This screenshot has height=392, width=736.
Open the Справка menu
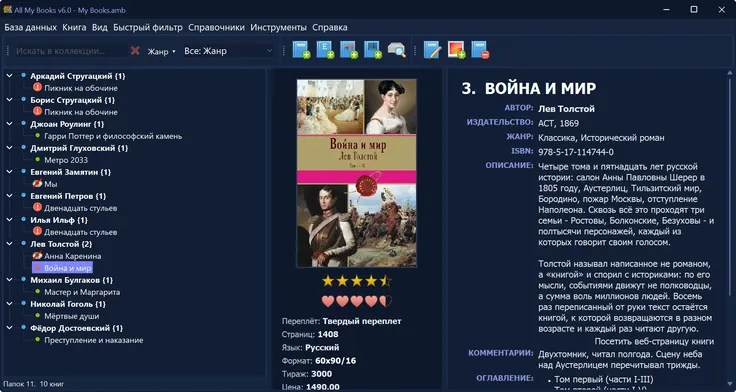click(330, 27)
